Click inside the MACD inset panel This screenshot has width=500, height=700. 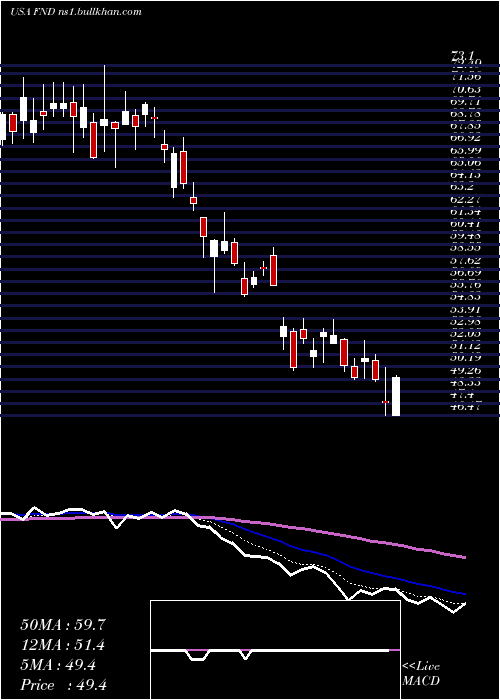275,650
